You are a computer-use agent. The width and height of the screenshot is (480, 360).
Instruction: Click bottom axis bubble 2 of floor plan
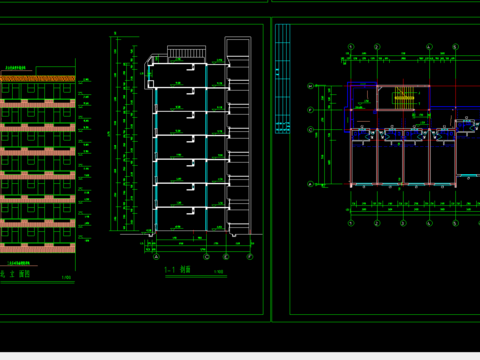[377, 223]
